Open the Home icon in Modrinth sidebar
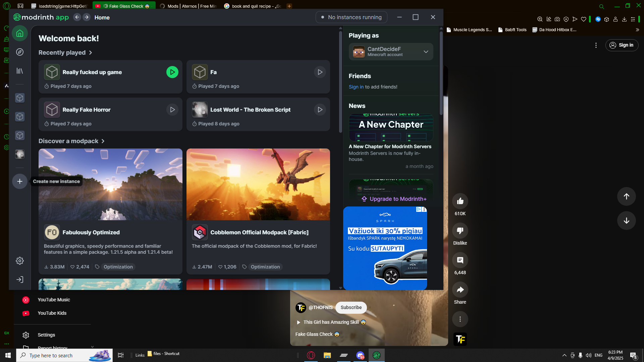644x362 pixels. click(20, 34)
